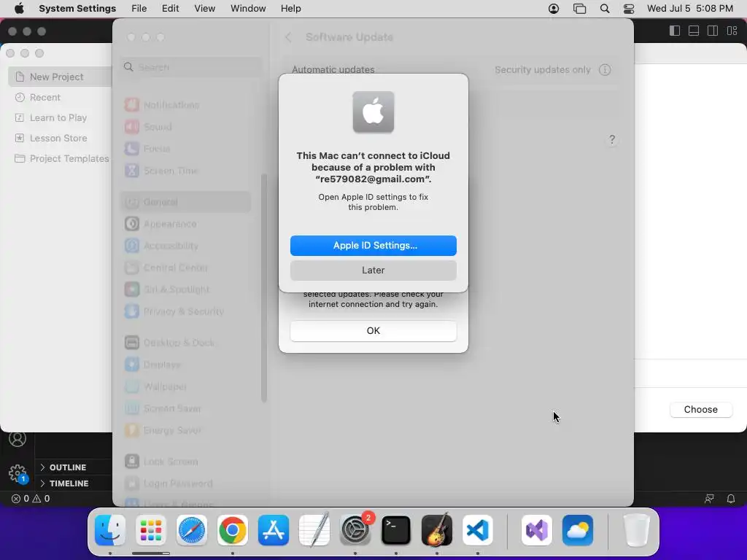The image size is (747, 560).
Task: Click the user account icon in menu bar
Action: 554,9
